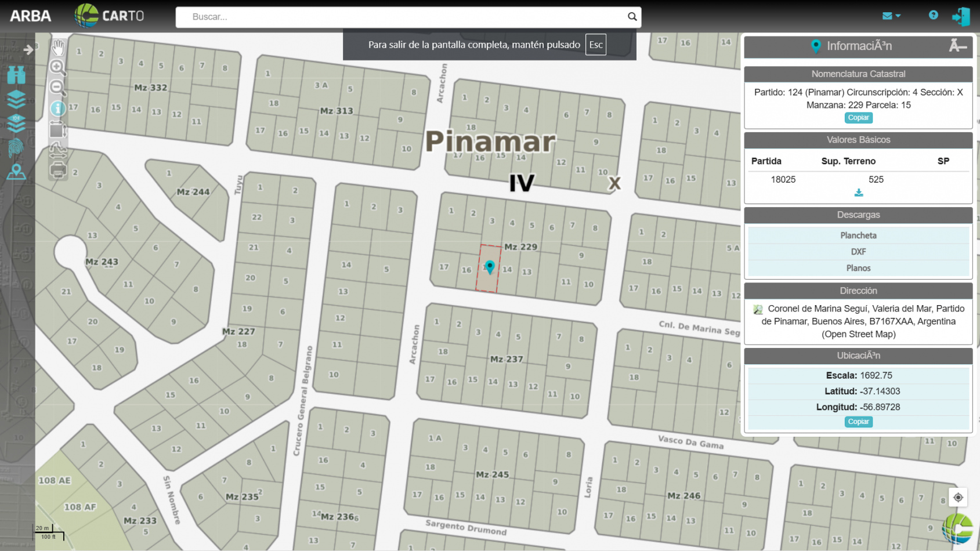
Task: Download the DXF file
Action: 858,252
